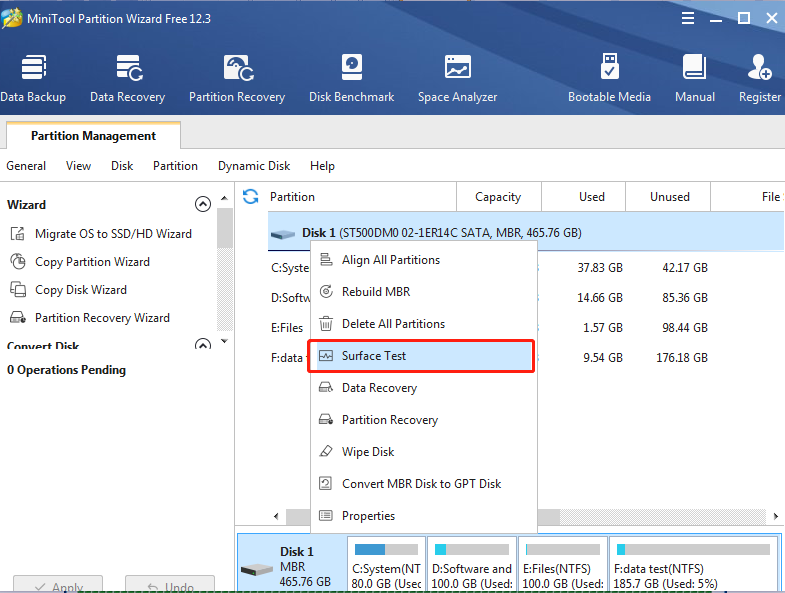
Task: Start the Disk Benchmark tool
Action: click(x=351, y=78)
